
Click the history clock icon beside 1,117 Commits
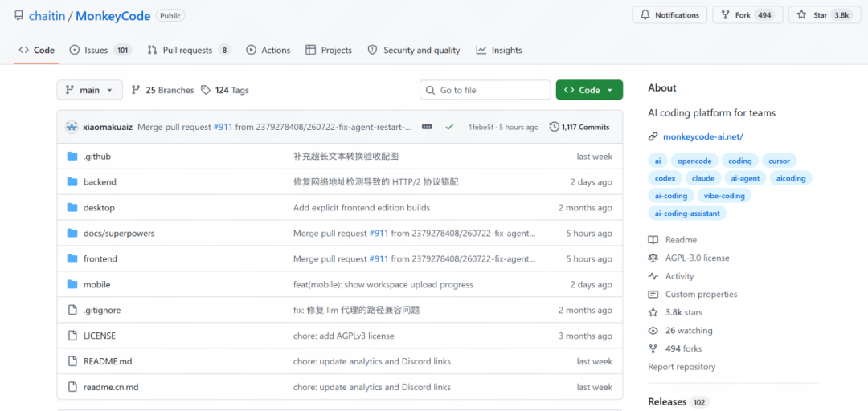[x=554, y=127]
